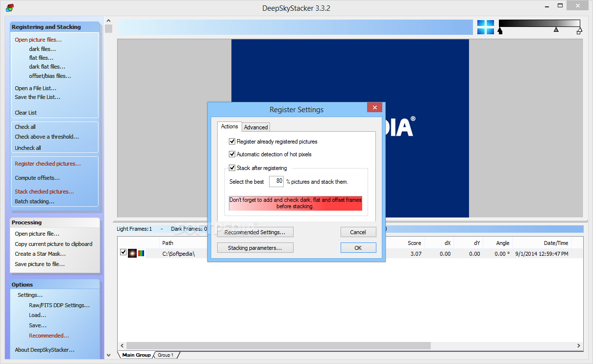
Task: Create a Star Mask
Action: 40,254
